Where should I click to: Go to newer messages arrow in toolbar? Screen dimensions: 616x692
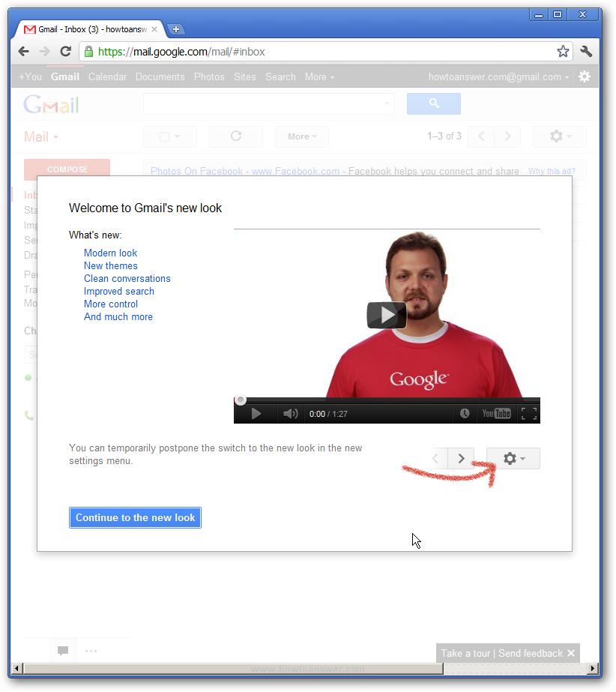[x=481, y=136]
